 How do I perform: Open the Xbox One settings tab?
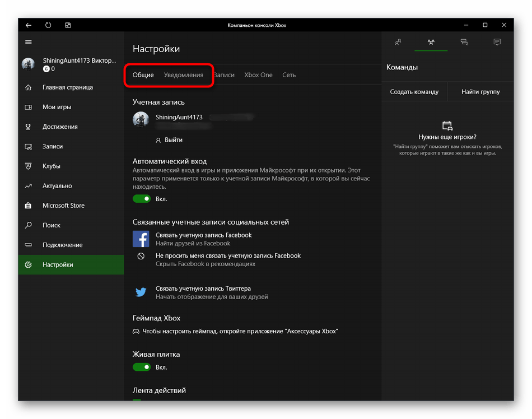259,75
